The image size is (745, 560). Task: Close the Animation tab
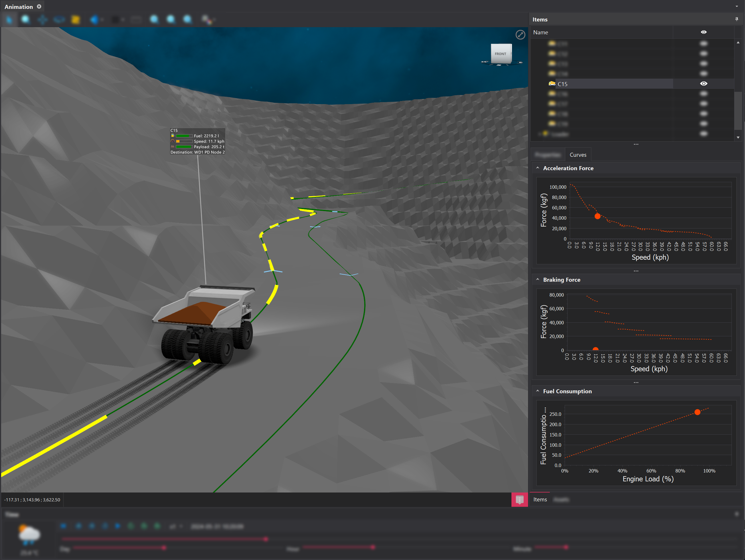point(39,6)
